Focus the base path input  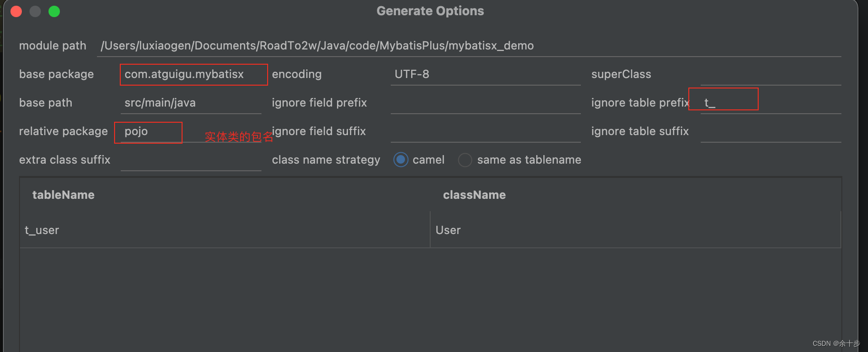click(x=190, y=103)
